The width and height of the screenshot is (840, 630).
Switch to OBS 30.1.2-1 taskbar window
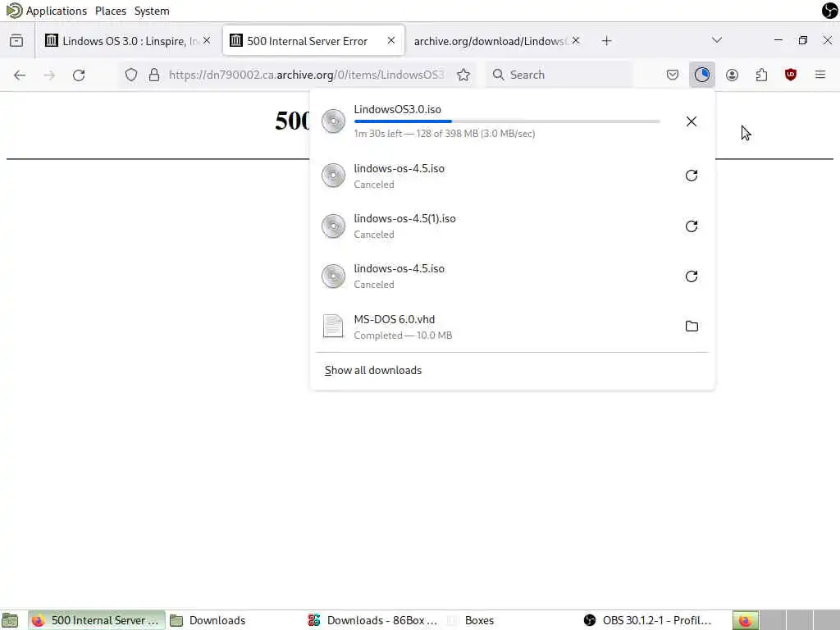[x=648, y=620]
